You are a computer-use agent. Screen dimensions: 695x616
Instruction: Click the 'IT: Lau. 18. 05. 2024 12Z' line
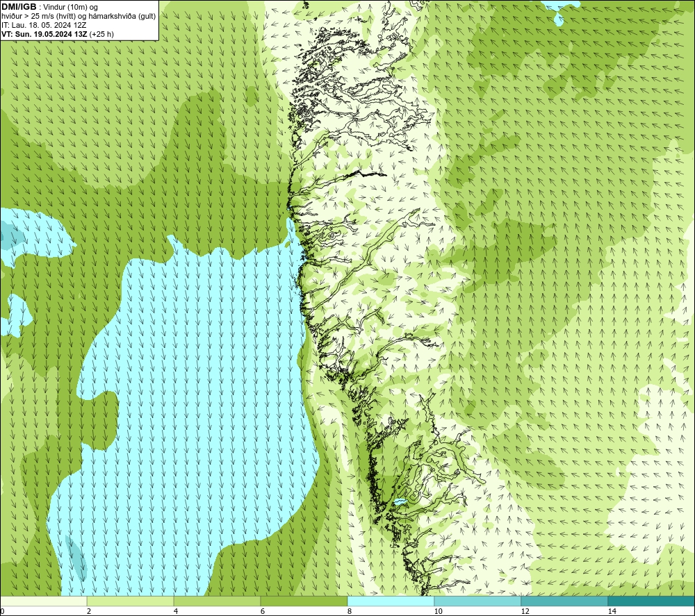(x=44, y=25)
